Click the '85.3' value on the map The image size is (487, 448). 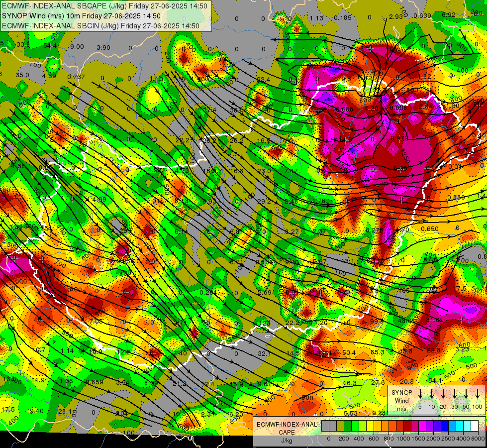tap(378, 352)
